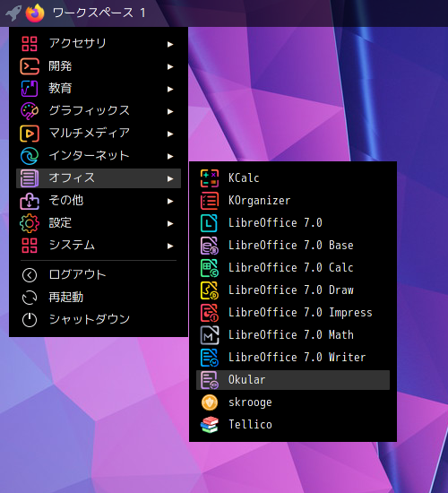Launch KOrganizer from the office submenu
448x493 pixels.
coord(293,201)
